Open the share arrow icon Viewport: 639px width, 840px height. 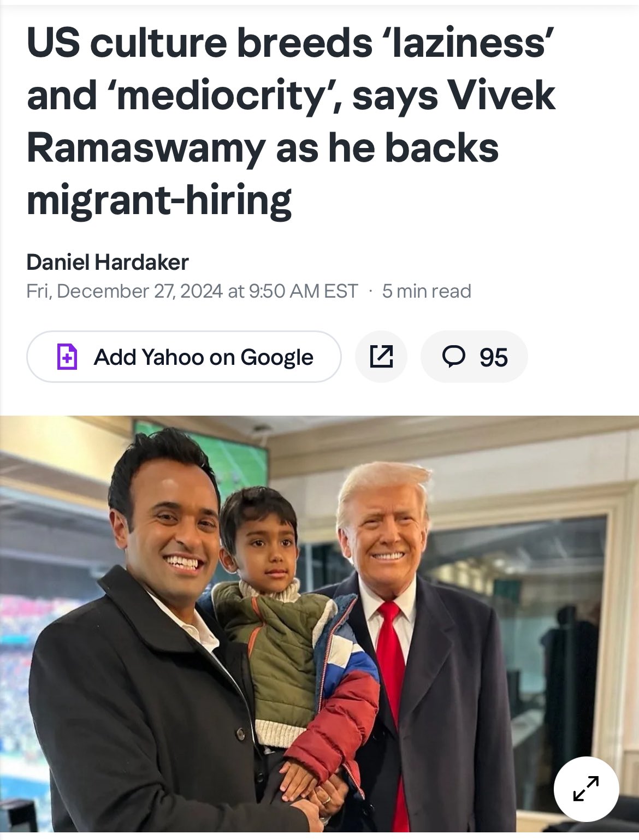point(381,357)
